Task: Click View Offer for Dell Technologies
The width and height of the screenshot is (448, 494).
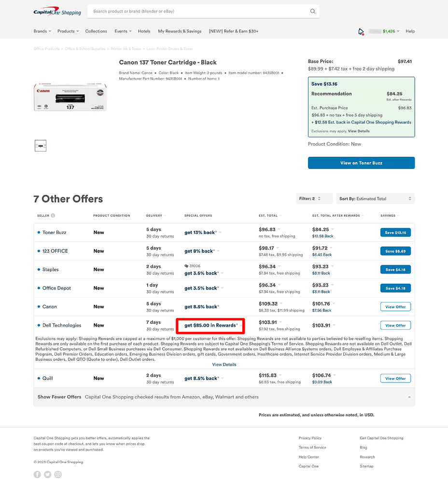Action: 395,325
